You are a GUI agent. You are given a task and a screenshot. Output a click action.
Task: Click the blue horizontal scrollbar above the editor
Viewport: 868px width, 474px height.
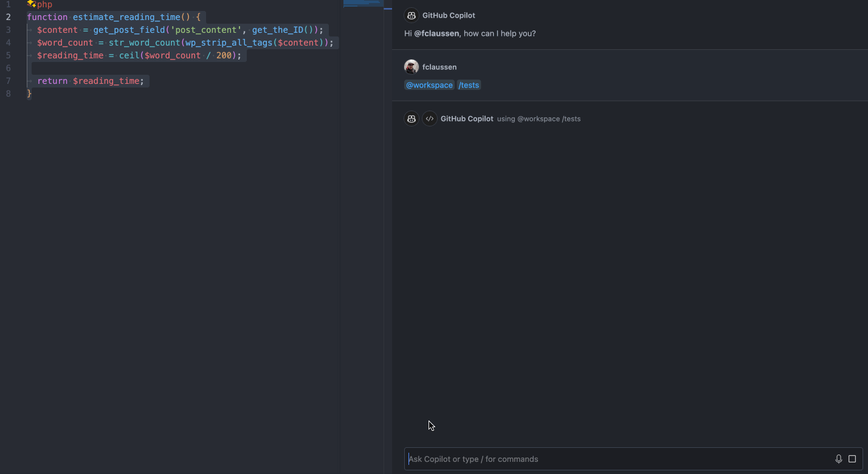click(363, 3)
